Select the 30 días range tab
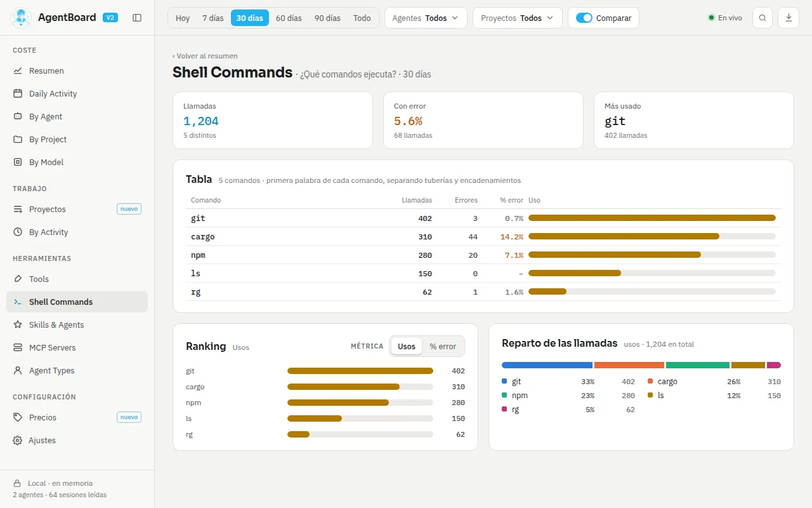 point(250,18)
